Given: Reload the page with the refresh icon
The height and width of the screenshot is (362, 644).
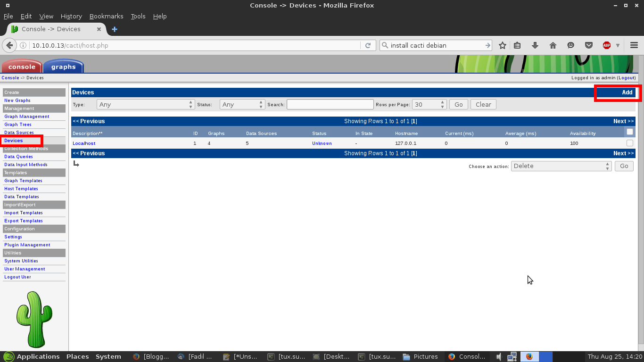Looking at the screenshot, I should 368,45.
